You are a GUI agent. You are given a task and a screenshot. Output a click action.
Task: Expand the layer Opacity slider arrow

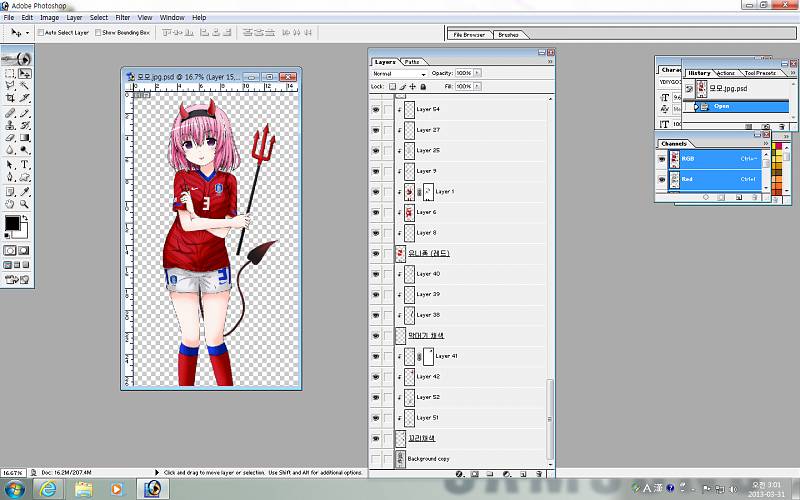point(477,74)
